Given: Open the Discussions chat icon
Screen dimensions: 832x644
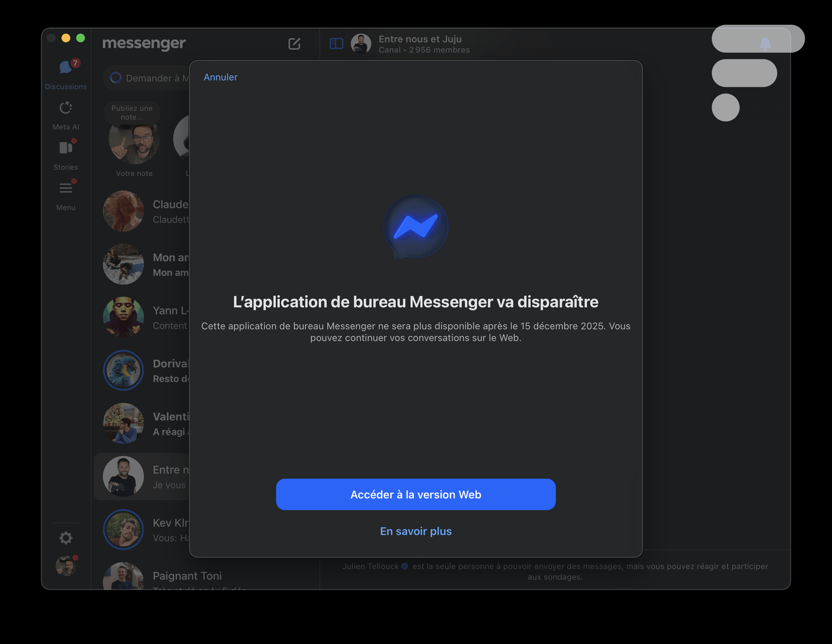Looking at the screenshot, I should pyautogui.click(x=66, y=67).
